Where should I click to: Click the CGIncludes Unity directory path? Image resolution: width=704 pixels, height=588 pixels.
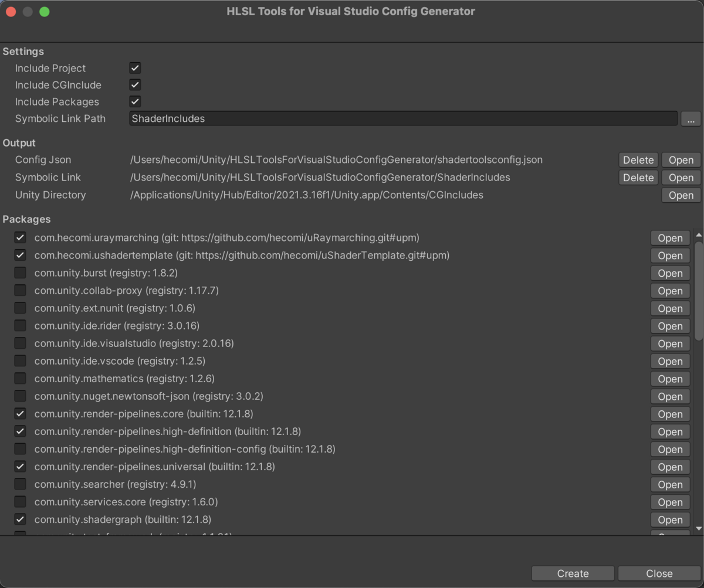click(307, 195)
